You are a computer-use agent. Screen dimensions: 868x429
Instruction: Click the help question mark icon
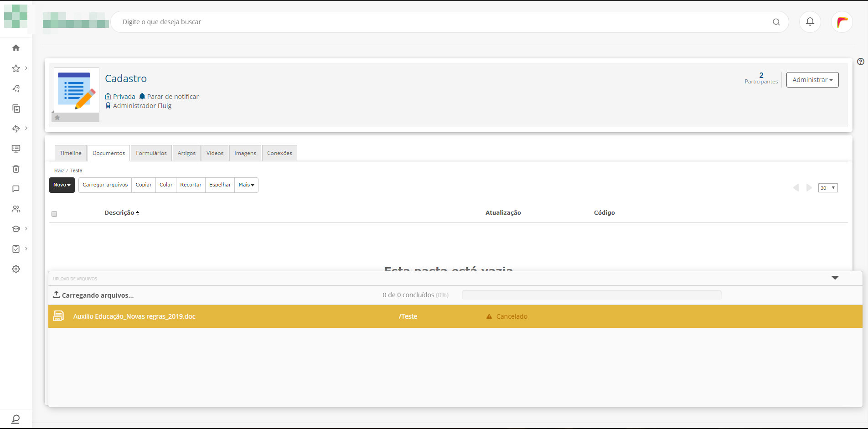pos(861,62)
